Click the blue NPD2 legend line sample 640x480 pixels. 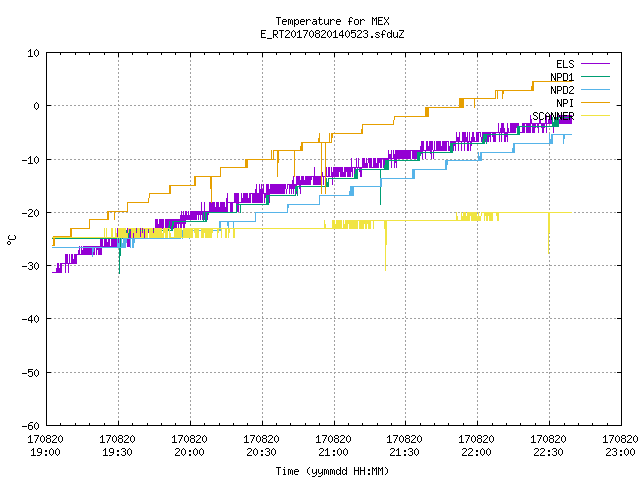(x=595, y=89)
